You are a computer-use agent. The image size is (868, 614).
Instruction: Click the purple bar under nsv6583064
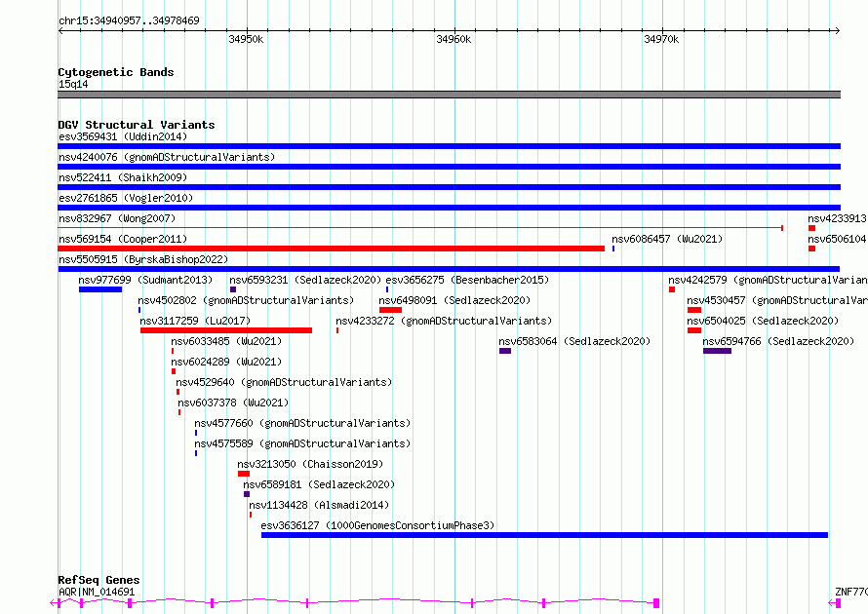pos(505,351)
